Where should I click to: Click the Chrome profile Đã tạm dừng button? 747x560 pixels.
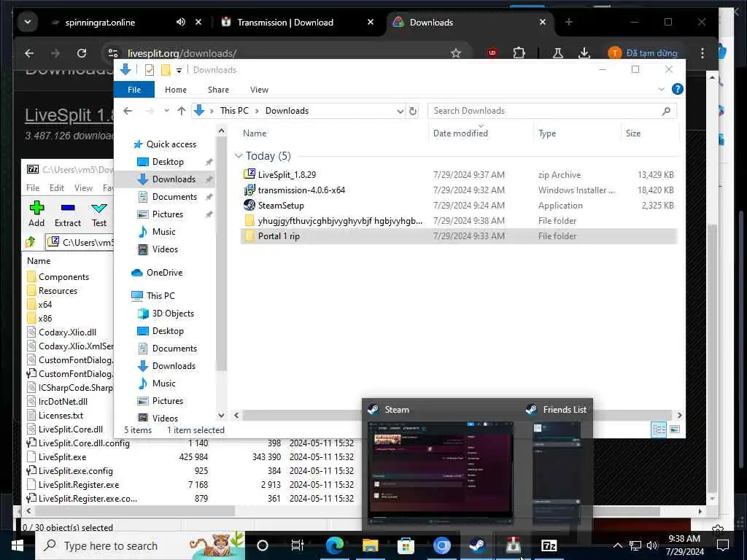[x=643, y=52]
